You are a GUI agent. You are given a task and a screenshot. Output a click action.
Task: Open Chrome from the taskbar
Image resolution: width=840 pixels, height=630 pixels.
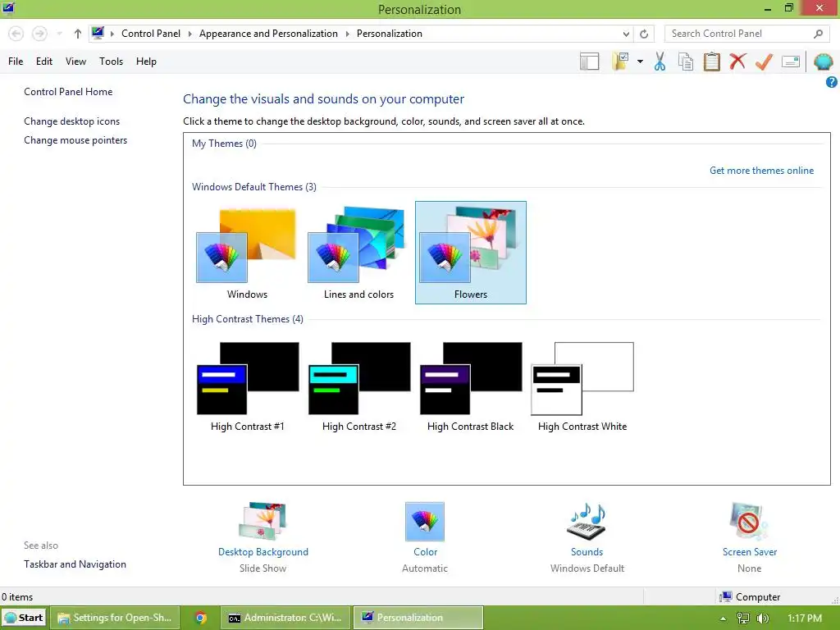coord(200,618)
